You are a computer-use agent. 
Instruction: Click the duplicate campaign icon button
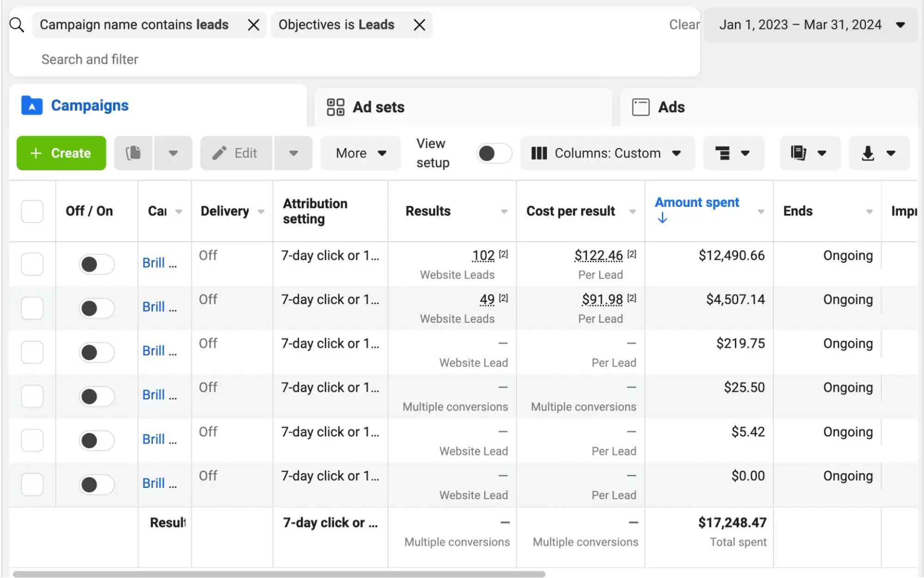(134, 153)
